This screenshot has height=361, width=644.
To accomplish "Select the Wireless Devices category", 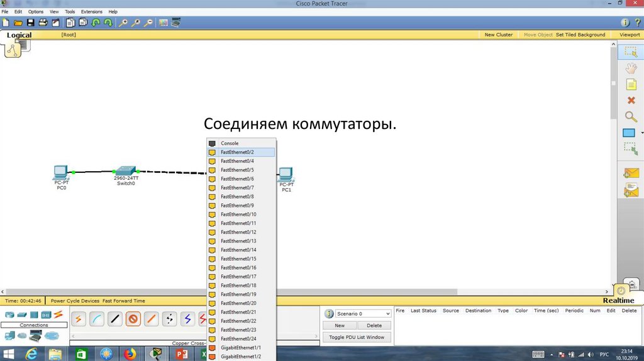I will pyautogui.click(x=46, y=315).
